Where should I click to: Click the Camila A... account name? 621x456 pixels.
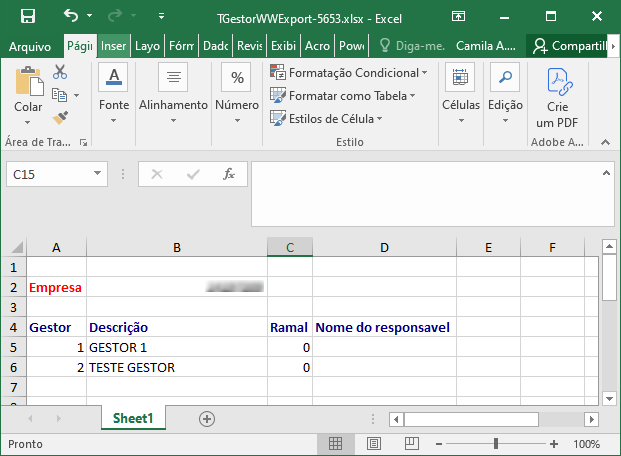[486, 46]
